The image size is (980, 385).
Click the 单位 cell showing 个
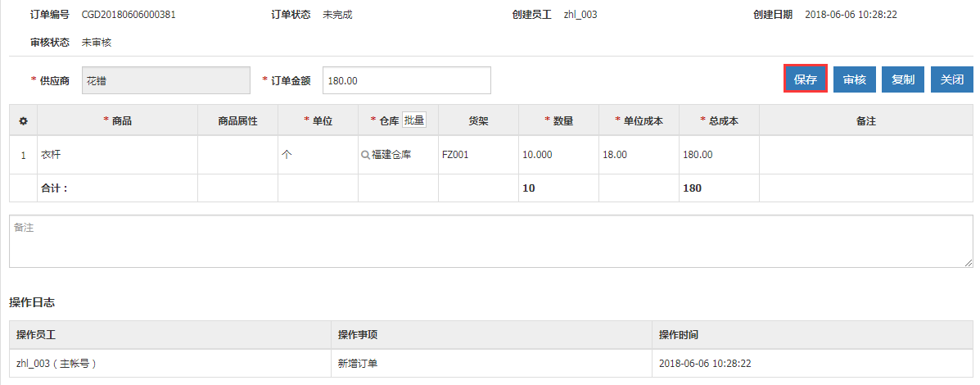(x=318, y=155)
